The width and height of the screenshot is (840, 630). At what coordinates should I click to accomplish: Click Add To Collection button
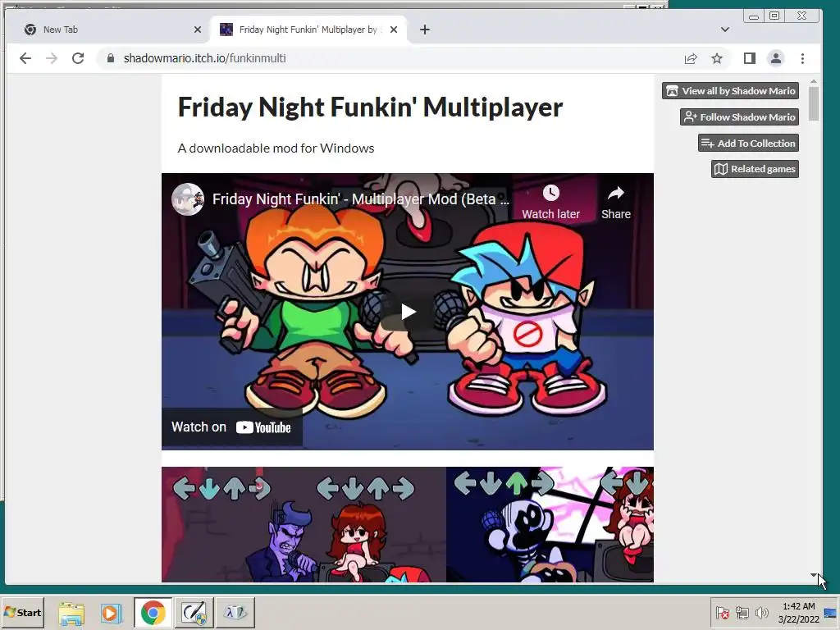click(748, 143)
